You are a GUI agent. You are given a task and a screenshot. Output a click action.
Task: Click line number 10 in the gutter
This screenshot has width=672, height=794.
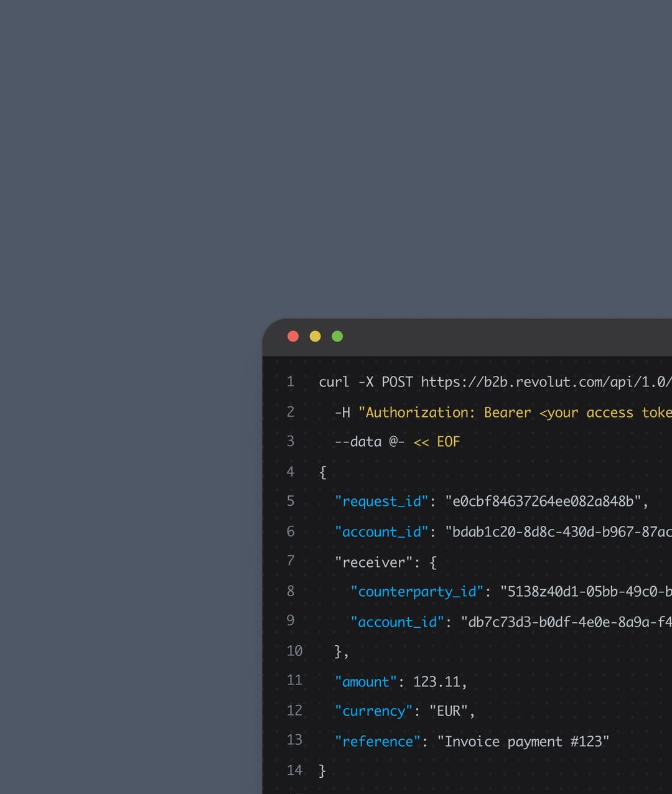[294, 651]
